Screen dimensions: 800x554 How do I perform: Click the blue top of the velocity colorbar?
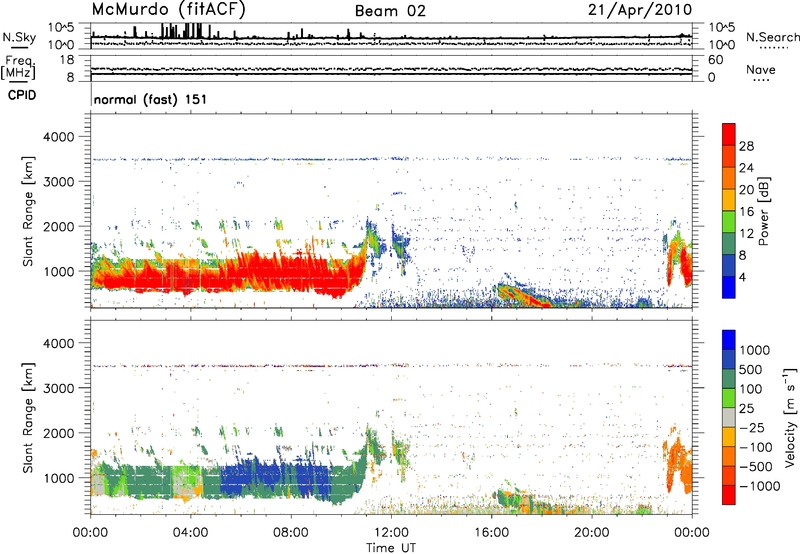[729, 340]
